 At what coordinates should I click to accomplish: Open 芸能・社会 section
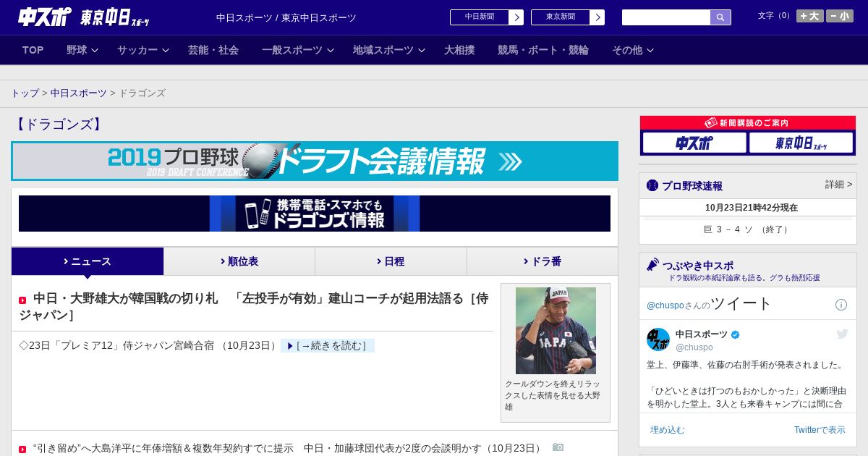pyautogui.click(x=213, y=50)
